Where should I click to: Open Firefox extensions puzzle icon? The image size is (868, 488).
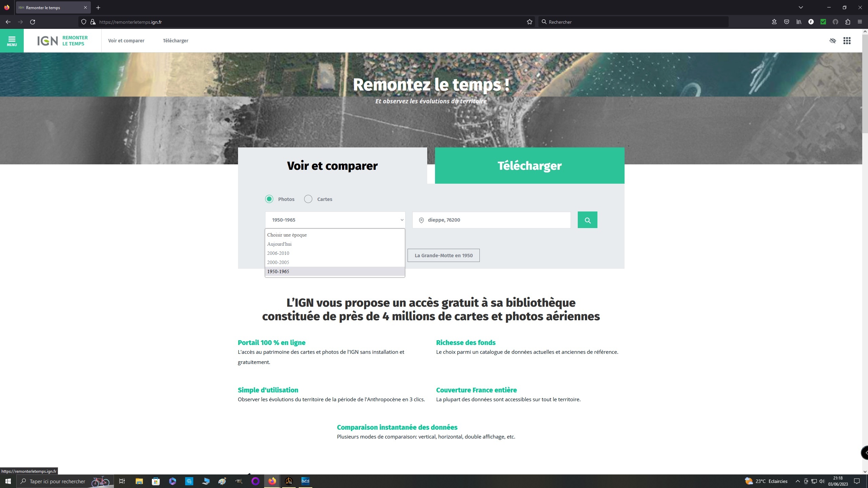pos(847,22)
